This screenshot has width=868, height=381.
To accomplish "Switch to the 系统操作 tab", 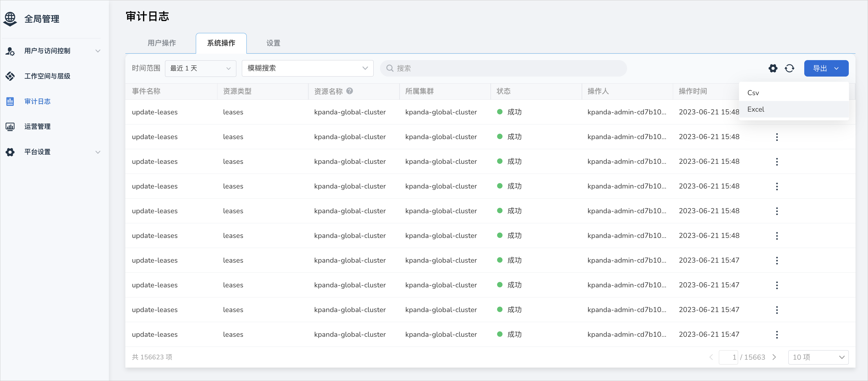I will click(221, 43).
